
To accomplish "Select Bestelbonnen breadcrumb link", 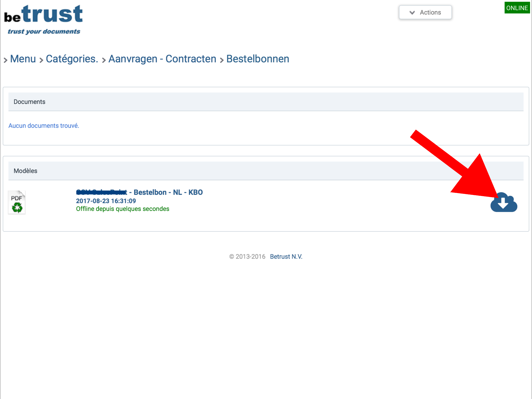I will [x=258, y=59].
